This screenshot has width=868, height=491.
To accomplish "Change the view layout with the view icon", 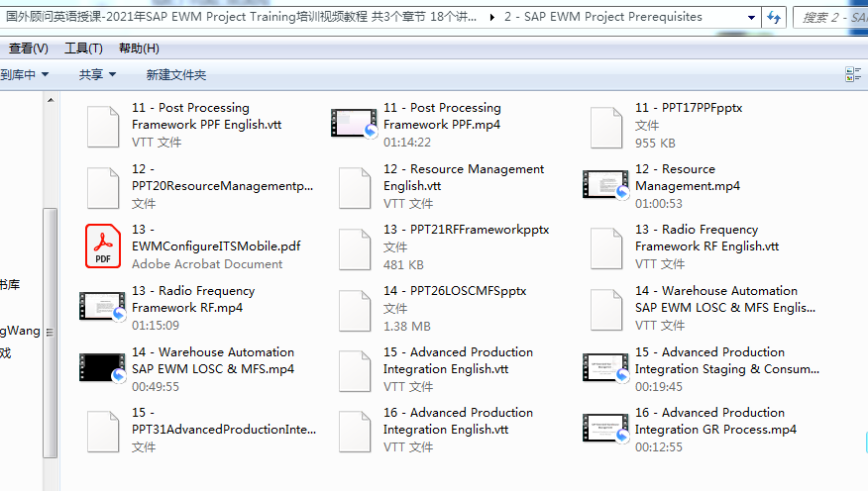I will coord(853,74).
